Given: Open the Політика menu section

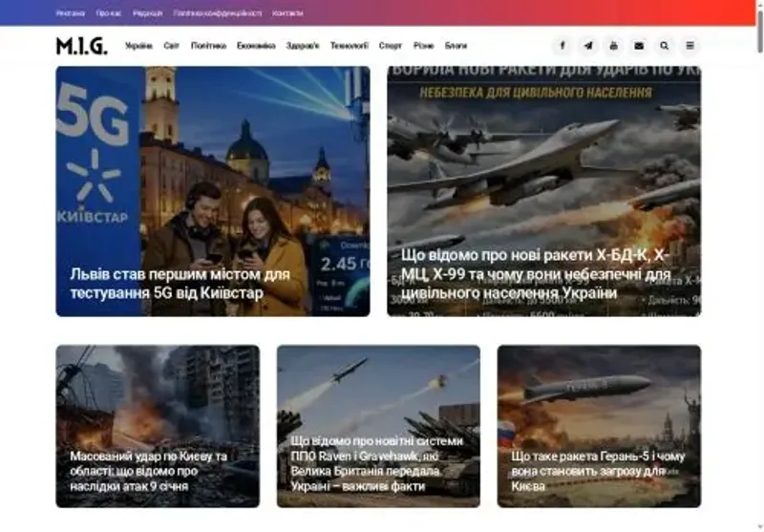Looking at the screenshot, I should point(208,46).
